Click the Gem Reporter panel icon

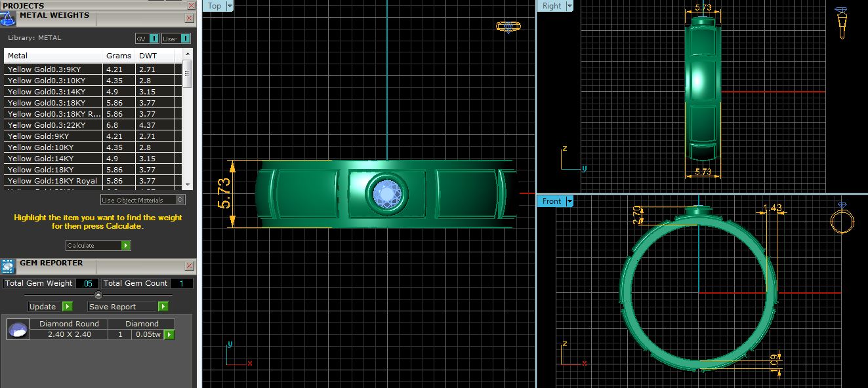pyautogui.click(x=8, y=266)
